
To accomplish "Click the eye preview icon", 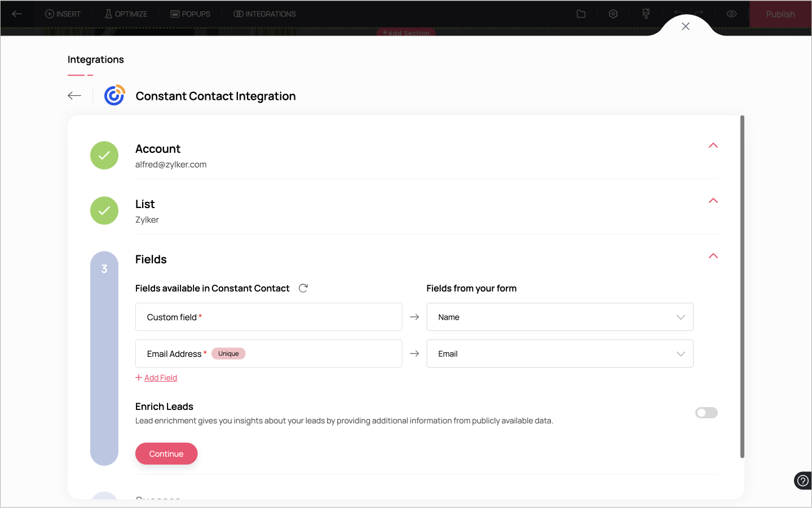I will pos(731,14).
